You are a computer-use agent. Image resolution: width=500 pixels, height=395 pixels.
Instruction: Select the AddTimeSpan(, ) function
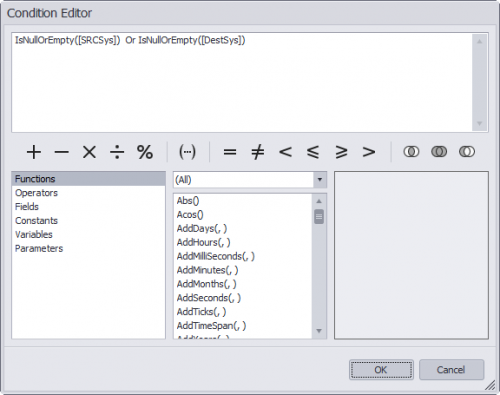pos(243,326)
